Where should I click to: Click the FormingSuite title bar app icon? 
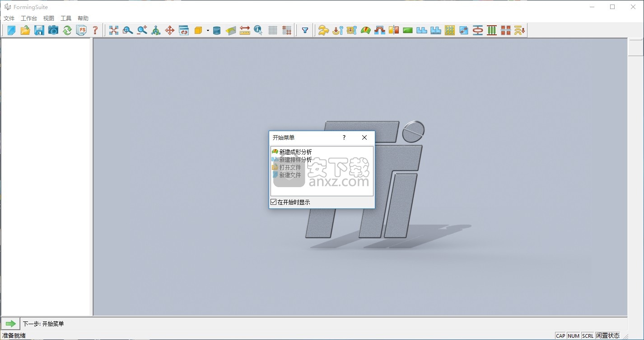[7, 7]
